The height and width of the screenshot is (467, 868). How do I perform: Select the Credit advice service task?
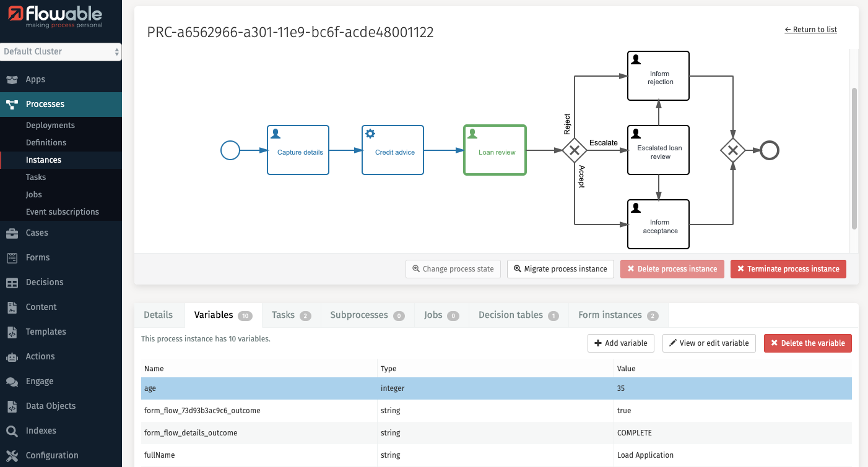(x=393, y=150)
